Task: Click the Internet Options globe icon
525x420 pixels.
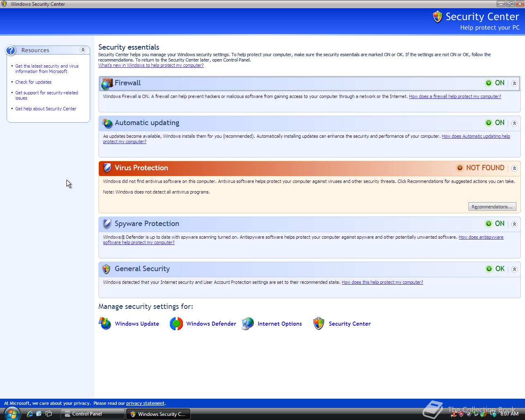Action: click(x=247, y=324)
